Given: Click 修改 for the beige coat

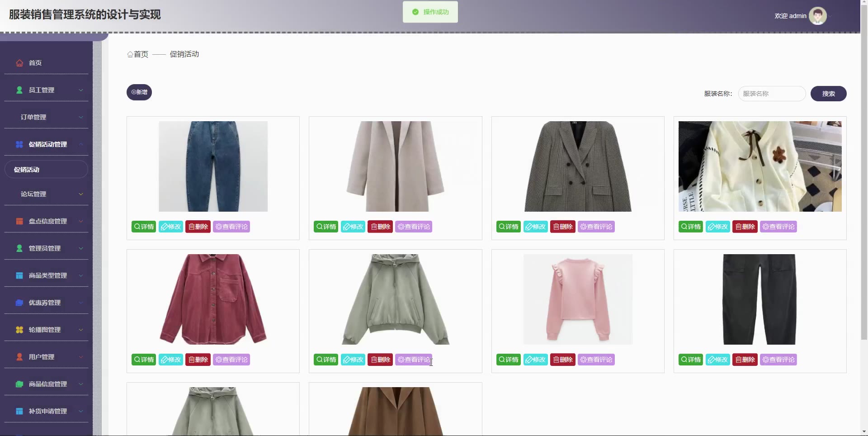Looking at the screenshot, I should [x=353, y=227].
